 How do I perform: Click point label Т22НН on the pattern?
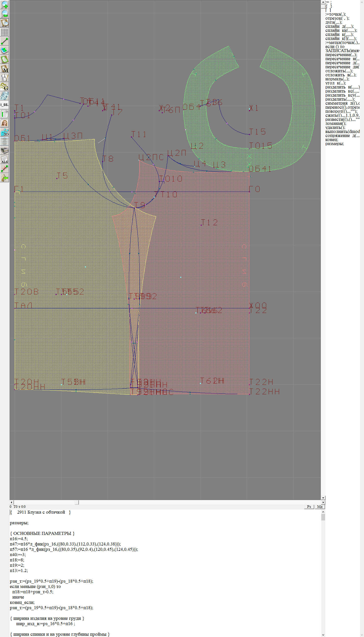264,391
